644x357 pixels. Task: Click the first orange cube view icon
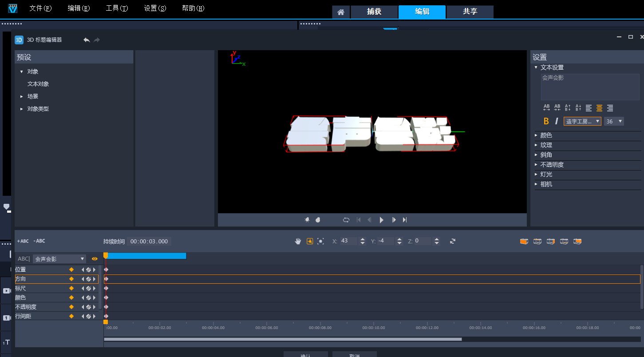tap(524, 241)
